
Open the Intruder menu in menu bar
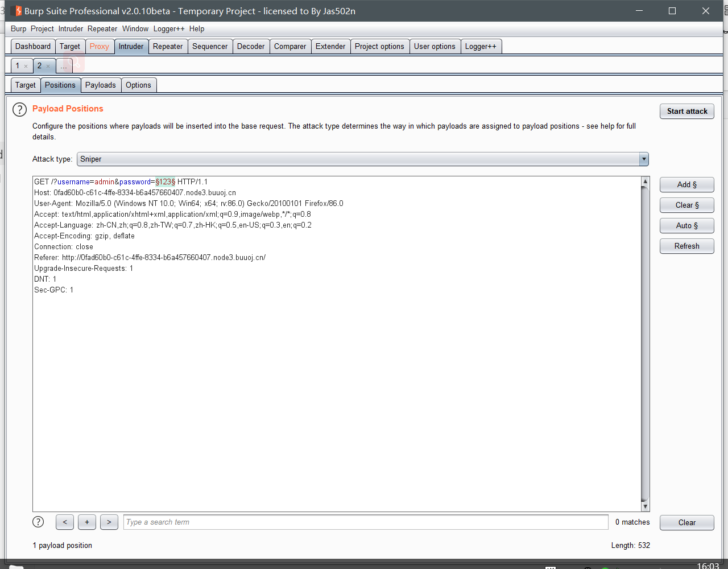point(71,28)
